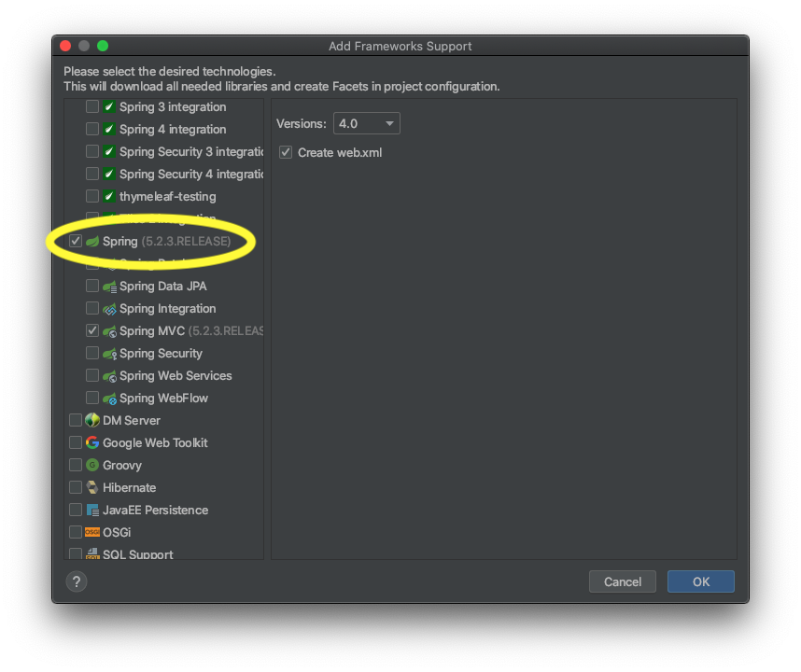
Task: Click the Hibernate icon
Action: click(92, 487)
